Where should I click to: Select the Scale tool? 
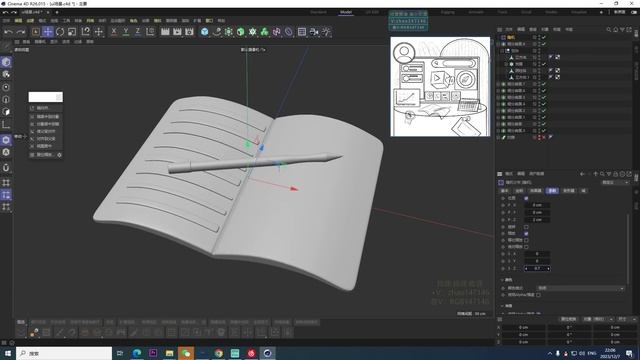click(x=72, y=32)
